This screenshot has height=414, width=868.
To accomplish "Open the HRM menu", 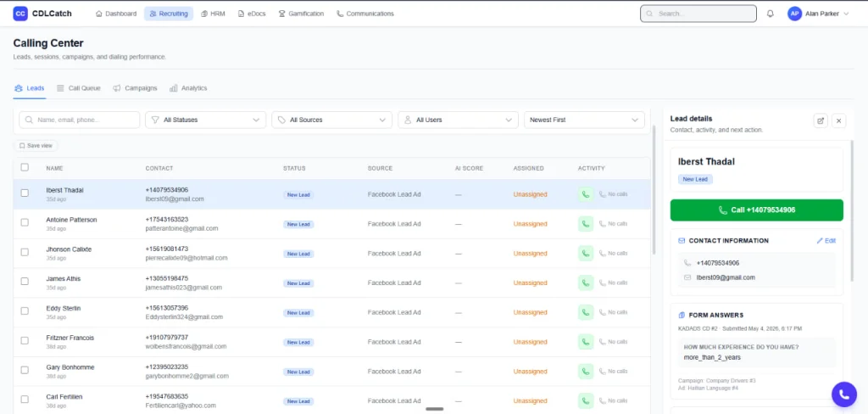I will click(x=213, y=14).
